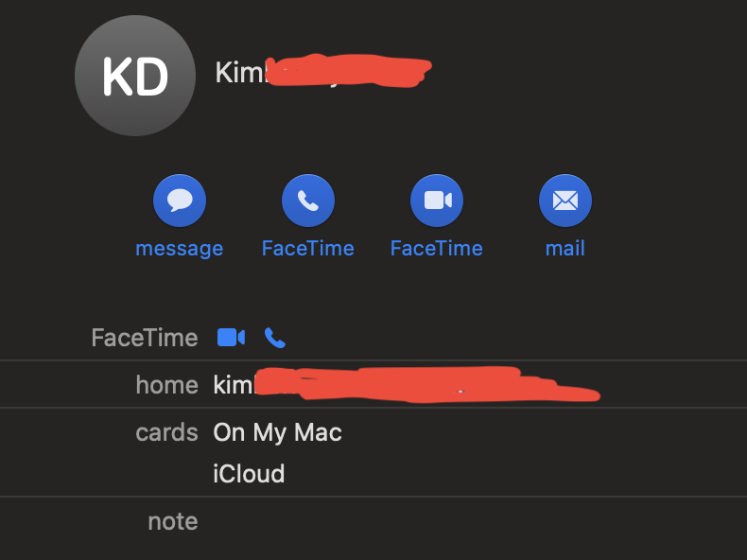Click small phone handset icon in FaceTime row
The height and width of the screenshot is (560, 747).
275,338
